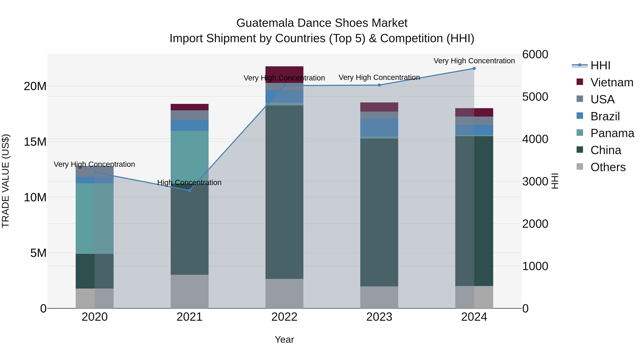Click the 2024 x-axis label

click(x=474, y=317)
